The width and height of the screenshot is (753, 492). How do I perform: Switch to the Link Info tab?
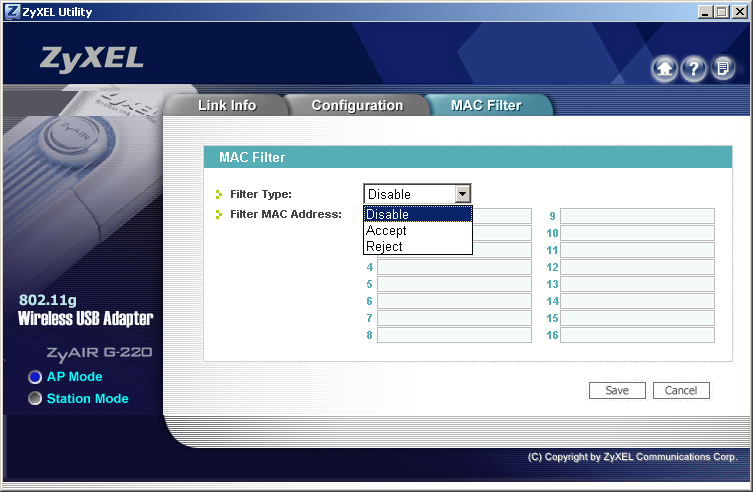click(x=227, y=105)
